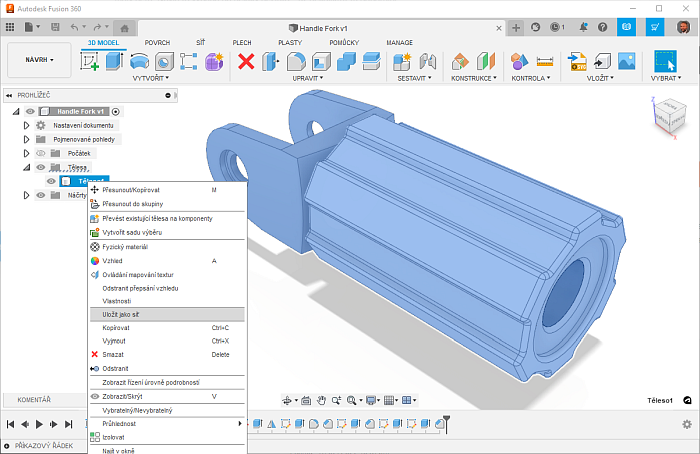
Task: Open the NÁVRH workspace dropdown
Action: click(39, 60)
